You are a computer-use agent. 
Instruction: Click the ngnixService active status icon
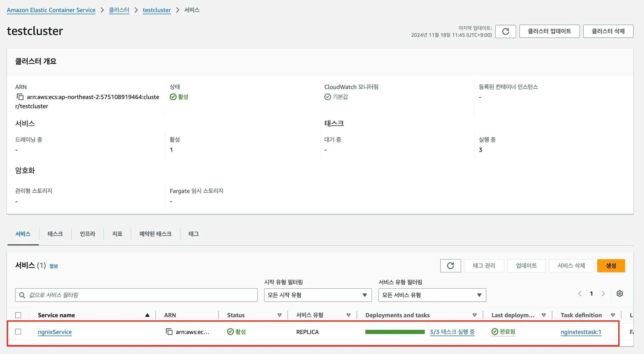230,332
